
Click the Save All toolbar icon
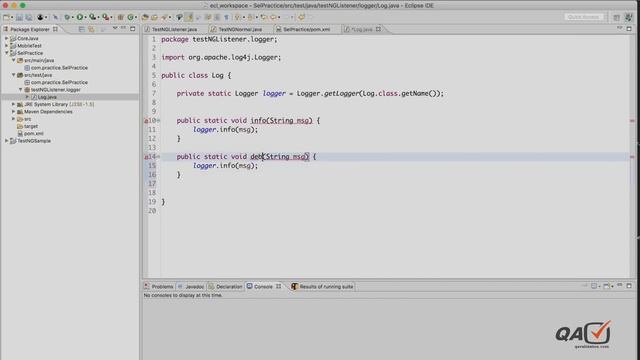click(29, 17)
